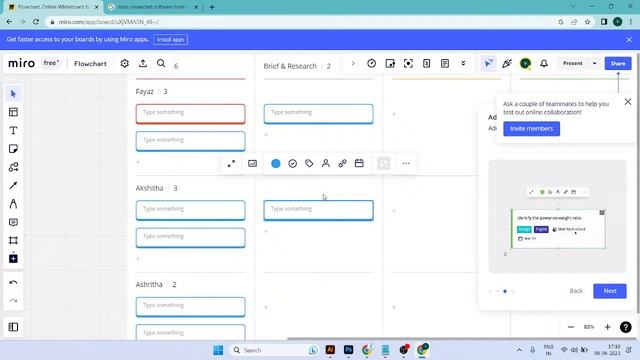Viewport: 640px width, 360px height.
Task: Select the cursor tool in left toolbar
Action: tap(13, 94)
